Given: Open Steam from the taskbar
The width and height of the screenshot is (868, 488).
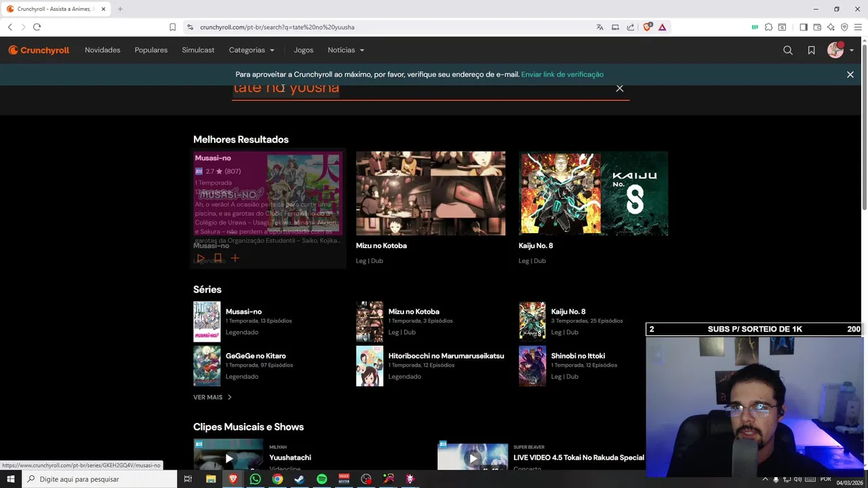Looking at the screenshot, I should [299, 479].
